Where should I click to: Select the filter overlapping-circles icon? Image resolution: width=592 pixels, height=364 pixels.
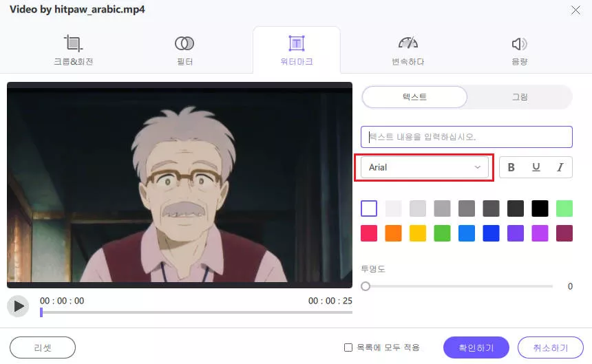[x=184, y=43]
